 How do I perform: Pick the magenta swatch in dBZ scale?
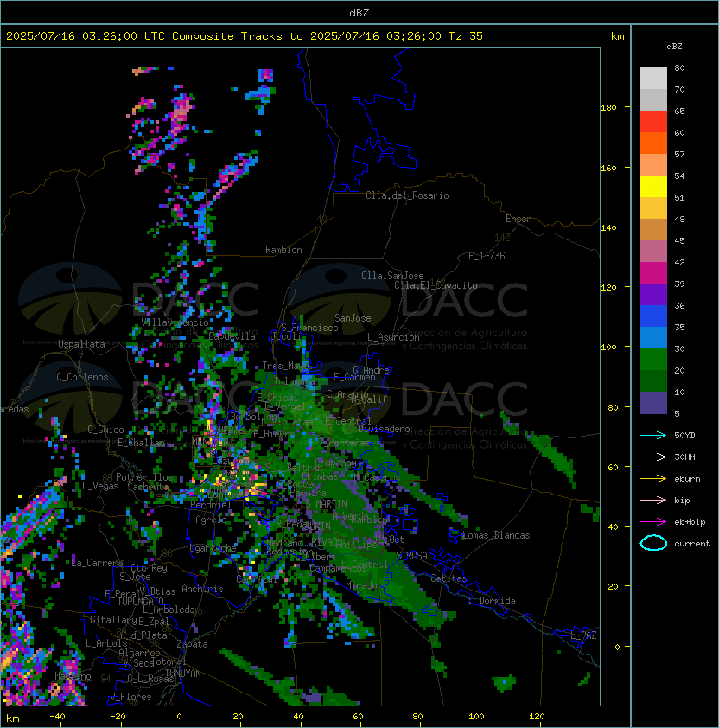(x=653, y=273)
